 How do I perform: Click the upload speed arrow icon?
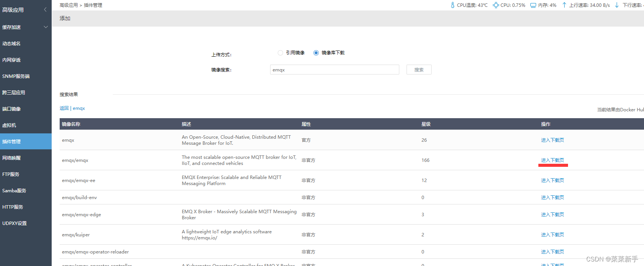pos(564,5)
